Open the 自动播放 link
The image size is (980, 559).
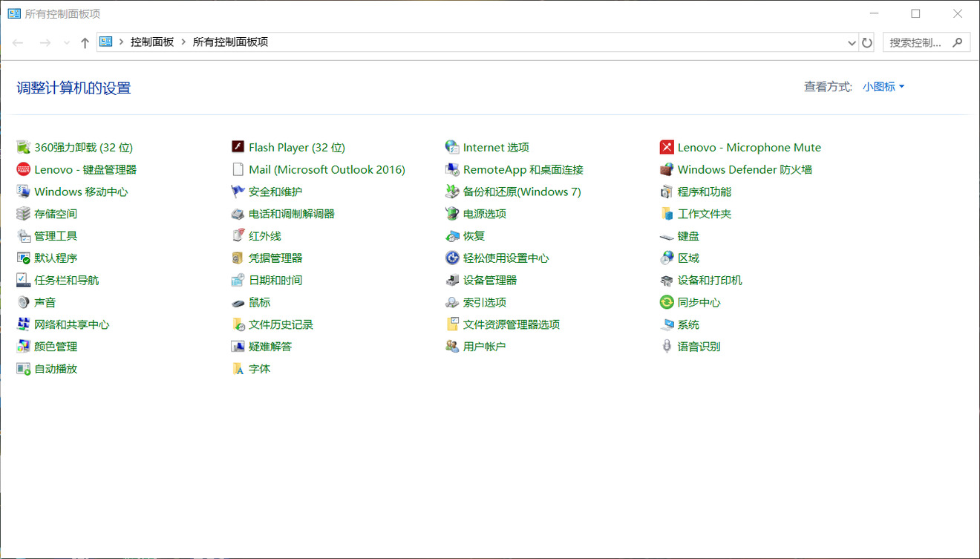click(x=56, y=369)
